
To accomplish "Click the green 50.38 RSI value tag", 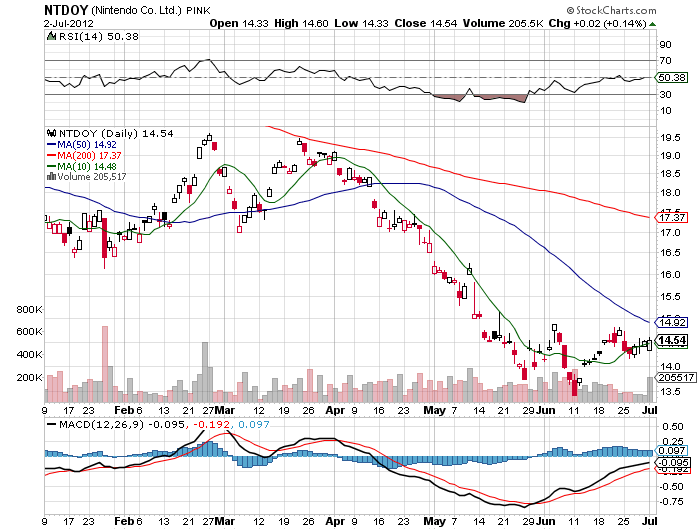I will tap(671, 78).
